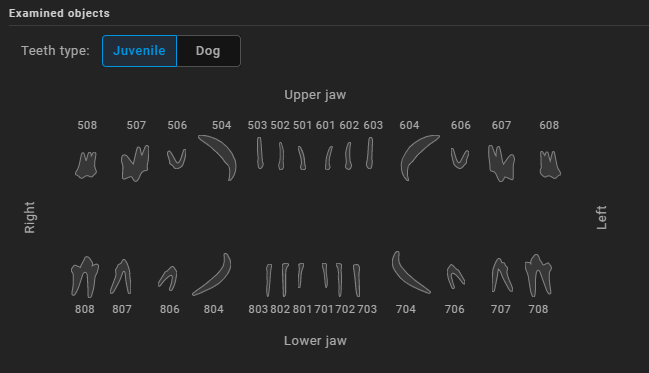
Task: Switch teeth type to Dog
Action: tap(208, 51)
